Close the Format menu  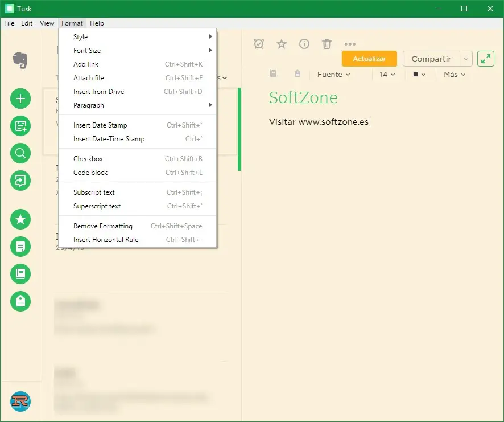click(x=72, y=23)
